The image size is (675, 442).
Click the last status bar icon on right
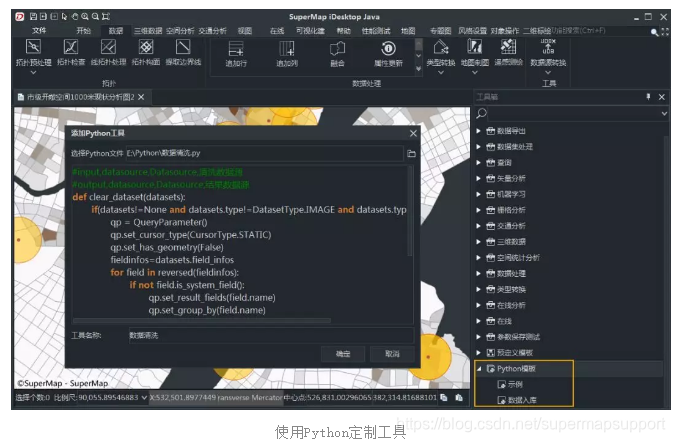point(459,398)
